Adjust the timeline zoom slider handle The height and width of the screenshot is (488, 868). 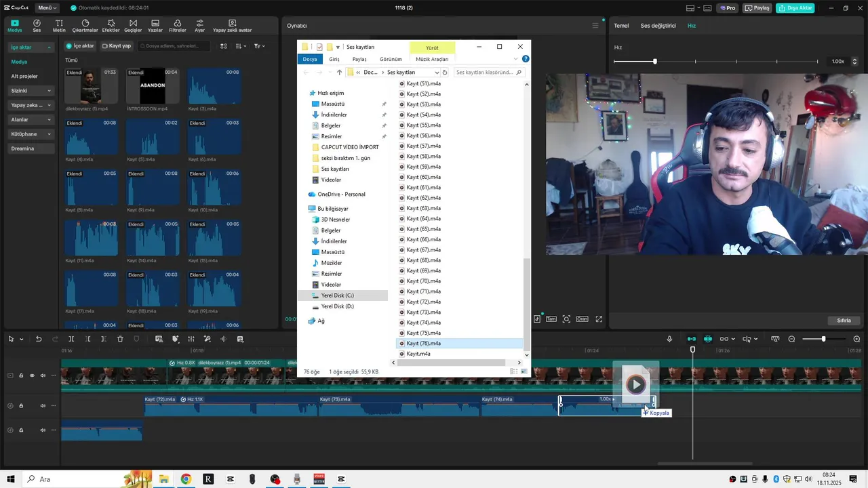pos(824,339)
